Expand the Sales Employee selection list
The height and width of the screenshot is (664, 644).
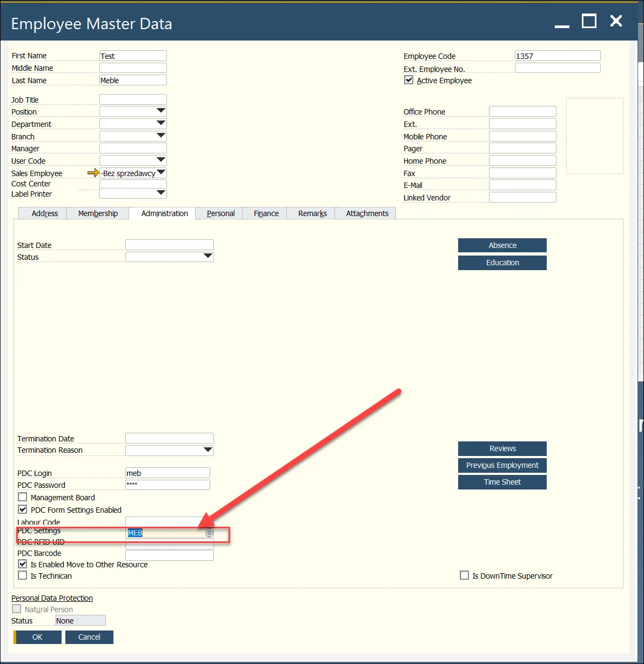(x=160, y=172)
